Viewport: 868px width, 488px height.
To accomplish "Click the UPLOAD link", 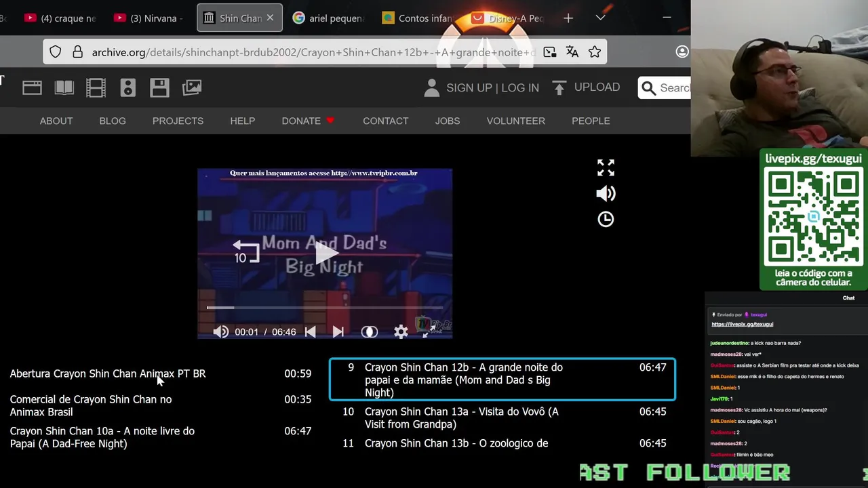I will click(597, 87).
